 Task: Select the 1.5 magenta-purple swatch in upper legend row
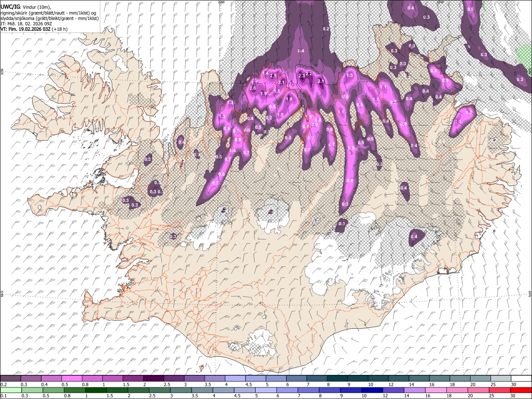133,379
